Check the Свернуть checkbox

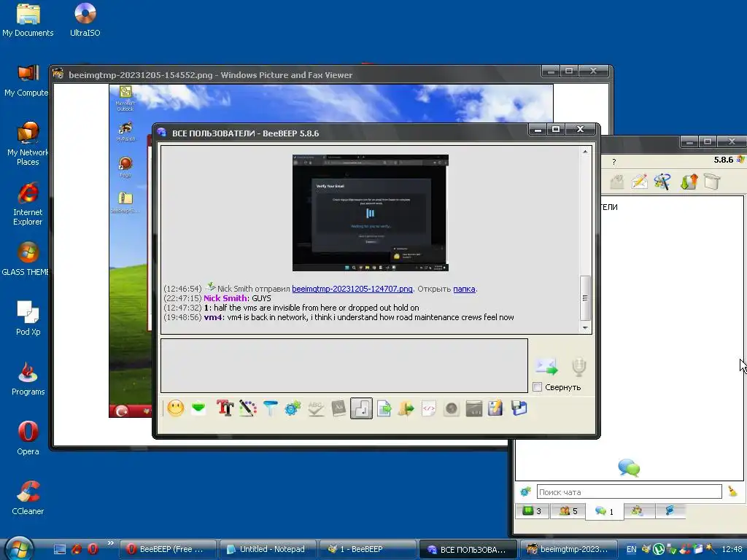[x=538, y=387]
